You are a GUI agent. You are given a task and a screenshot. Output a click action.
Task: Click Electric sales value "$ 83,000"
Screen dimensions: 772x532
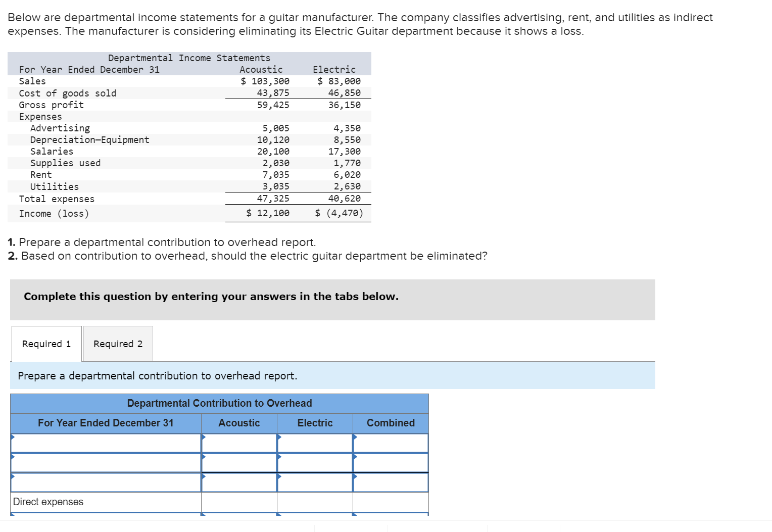tap(339, 81)
